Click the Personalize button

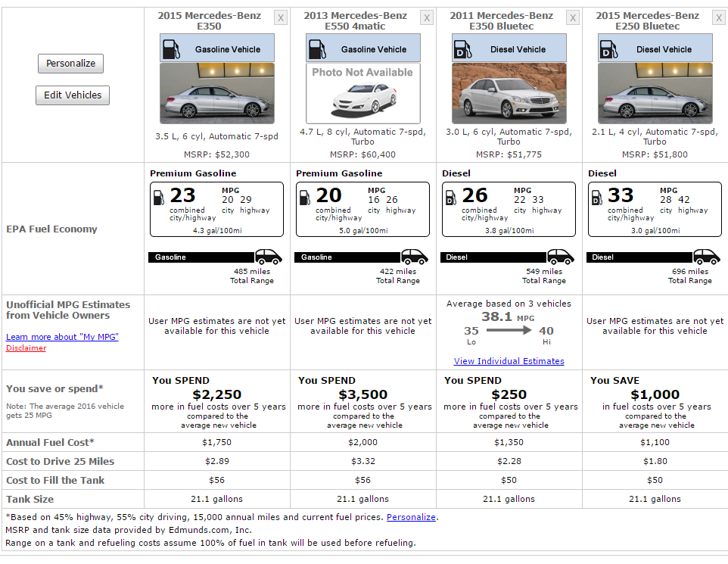70,64
